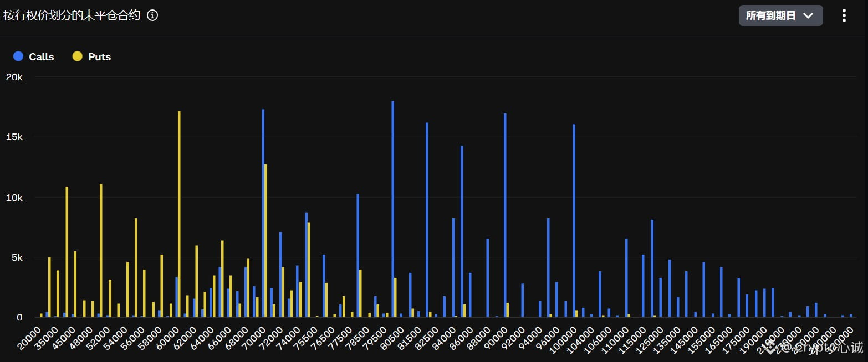
Task: Click the blue Calls legend dot
Action: [18, 56]
